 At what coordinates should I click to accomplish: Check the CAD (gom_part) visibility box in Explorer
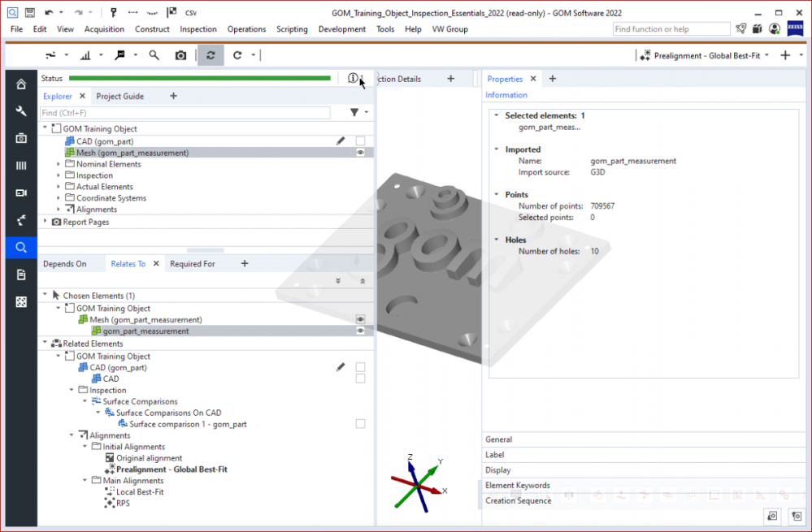click(x=360, y=141)
